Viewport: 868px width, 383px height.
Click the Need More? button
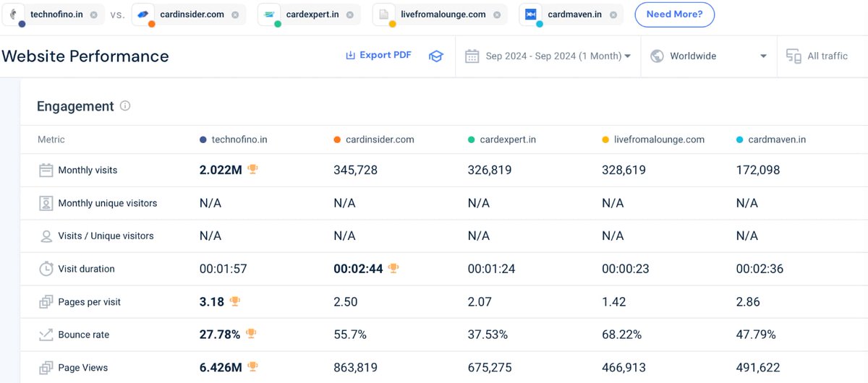click(674, 14)
